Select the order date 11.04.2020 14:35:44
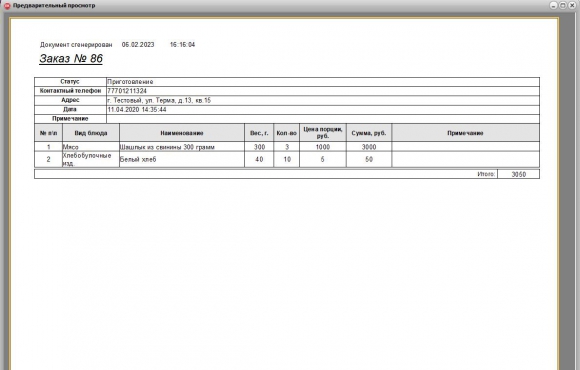This screenshot has height=370, width=580. (x=137, y=110)
